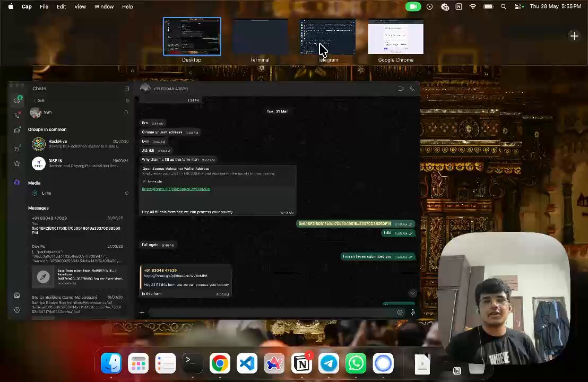Open the Vvm contact search result

[80, 112]
